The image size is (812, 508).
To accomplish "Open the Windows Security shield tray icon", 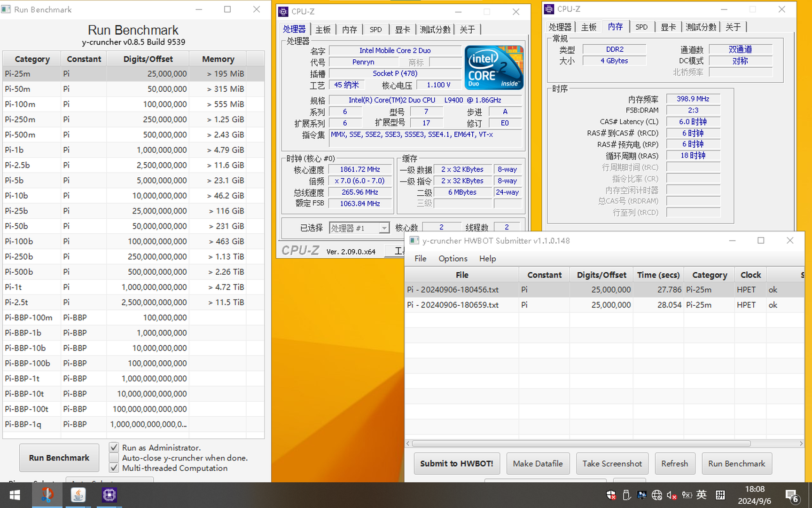I will click(611, 495).
